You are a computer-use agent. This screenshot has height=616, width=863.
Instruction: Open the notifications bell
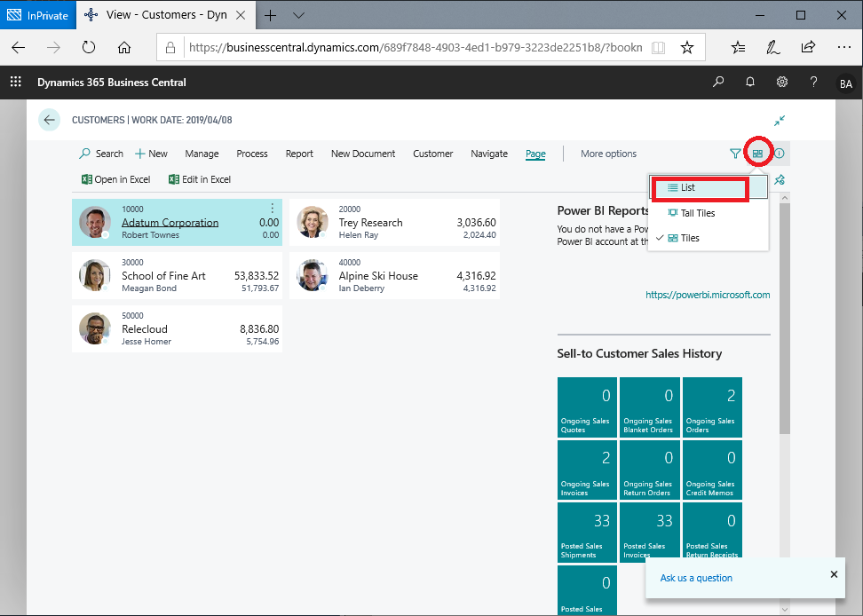(749, 82)
